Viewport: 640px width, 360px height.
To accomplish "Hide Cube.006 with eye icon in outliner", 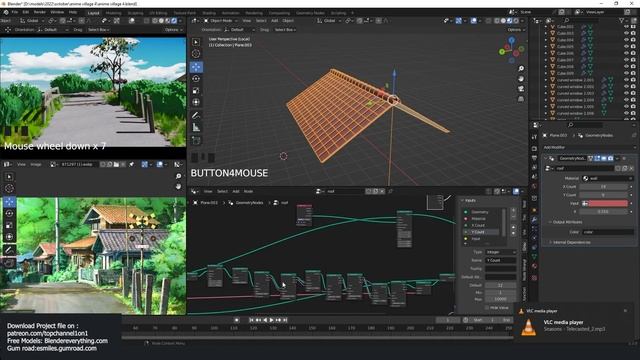I will tap(626, 53).
